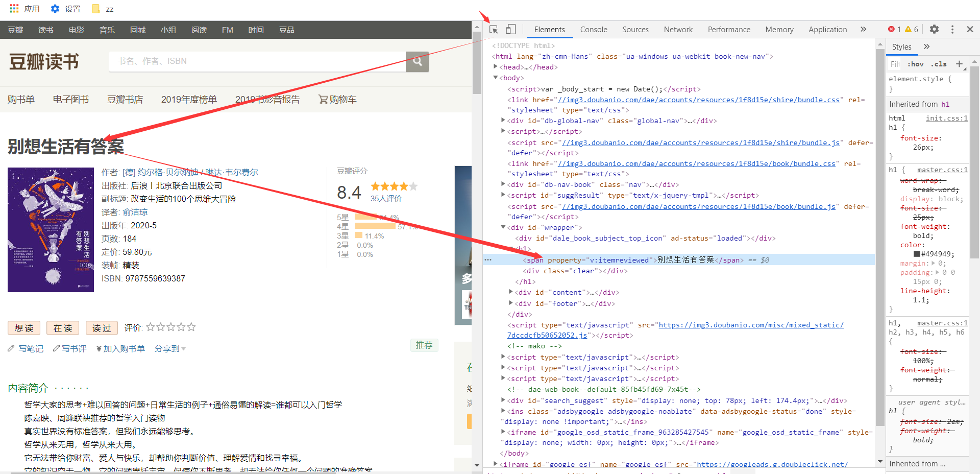Open DevTools three-dot customize menu
980x474 pixels.
pyautogui.click(x=952, y=29)
